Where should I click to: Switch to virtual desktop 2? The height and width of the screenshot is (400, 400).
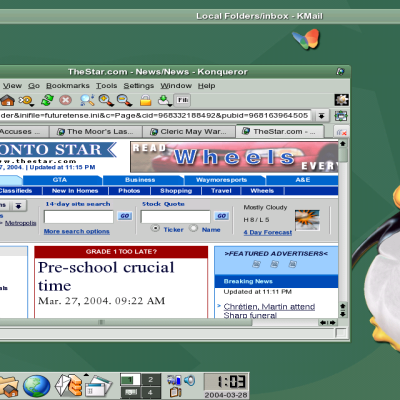pyautogui.click(x=151, y=380)
